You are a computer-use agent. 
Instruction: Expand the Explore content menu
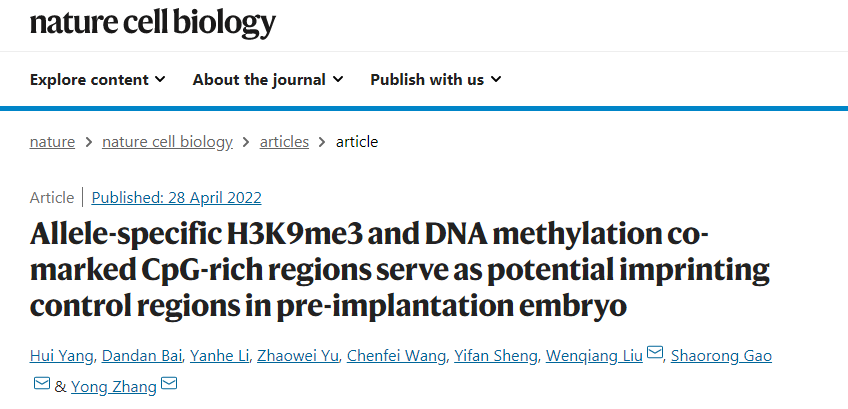98,79
